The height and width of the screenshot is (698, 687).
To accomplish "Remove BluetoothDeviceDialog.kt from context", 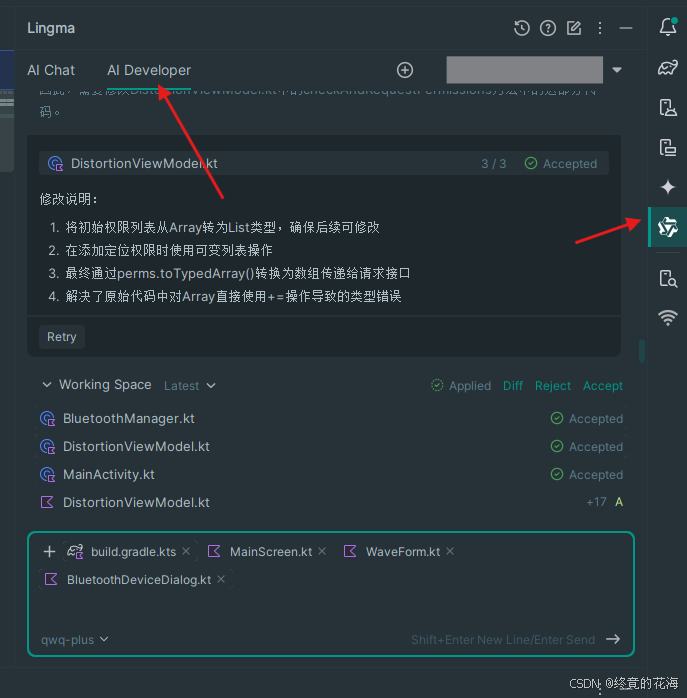I will point(221,579).
